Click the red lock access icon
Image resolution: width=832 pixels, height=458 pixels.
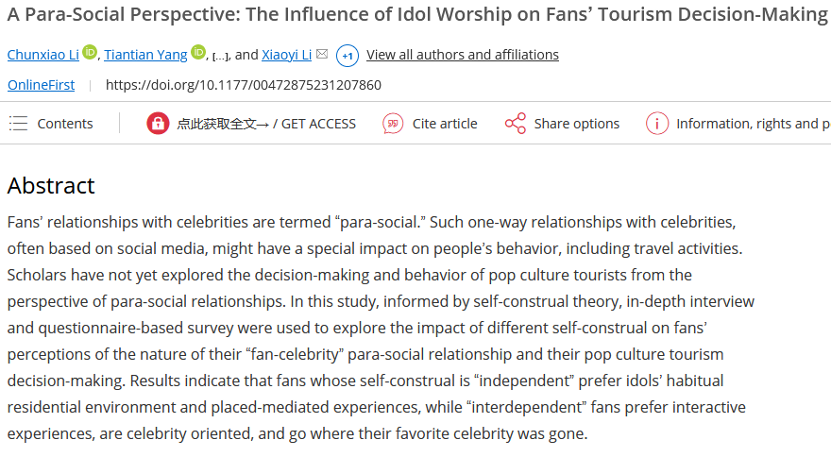point(157,123)
